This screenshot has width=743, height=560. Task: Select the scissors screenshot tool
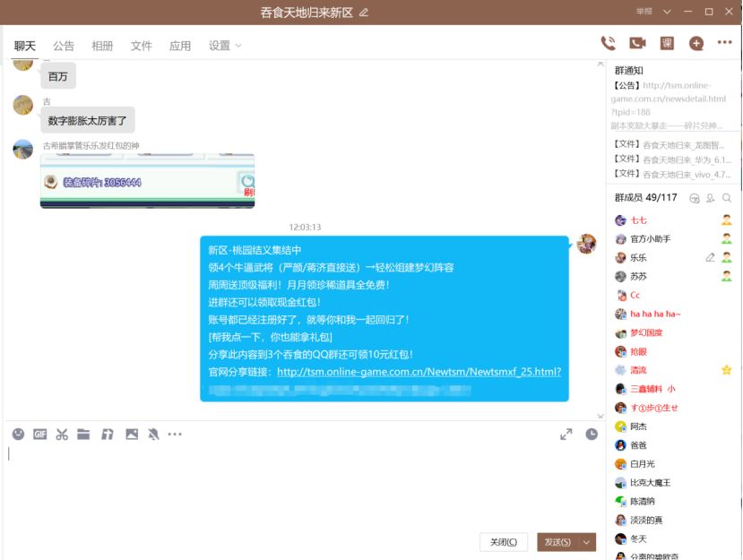[x=62, y=434]
